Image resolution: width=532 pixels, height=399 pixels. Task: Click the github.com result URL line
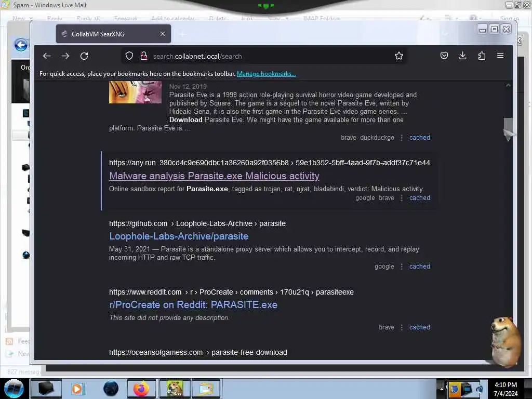(197, 223)
